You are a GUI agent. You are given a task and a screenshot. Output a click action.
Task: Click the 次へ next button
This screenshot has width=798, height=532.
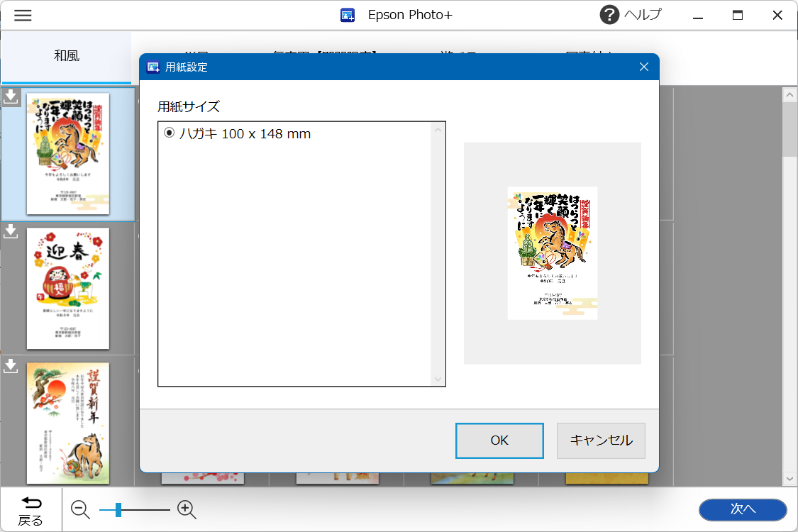coord(742,509)
